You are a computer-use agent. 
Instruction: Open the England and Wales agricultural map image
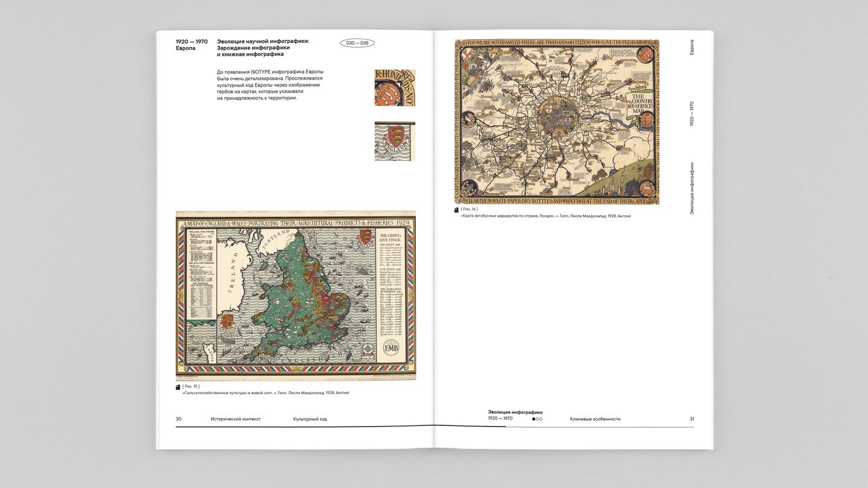(x=295, y=296)
